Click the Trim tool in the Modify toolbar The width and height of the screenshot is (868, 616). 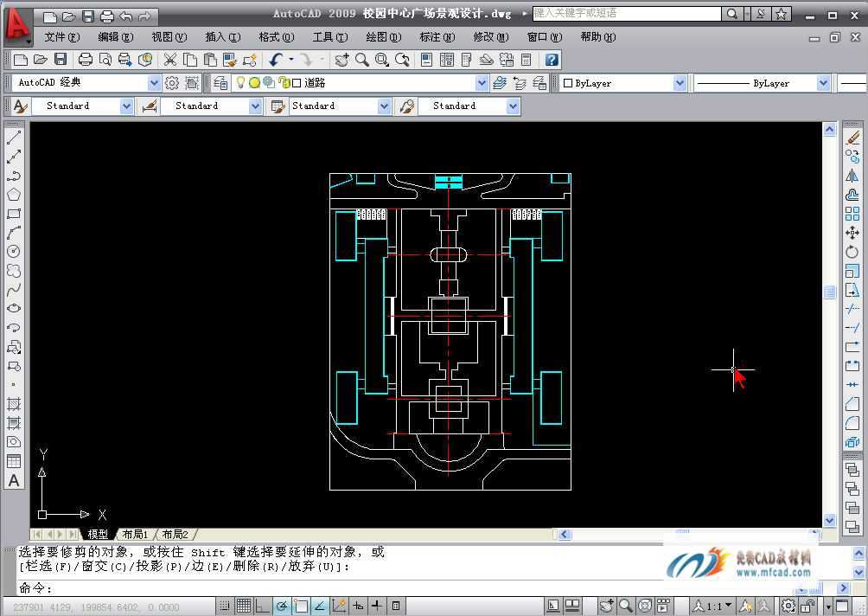tap(852, 309)
